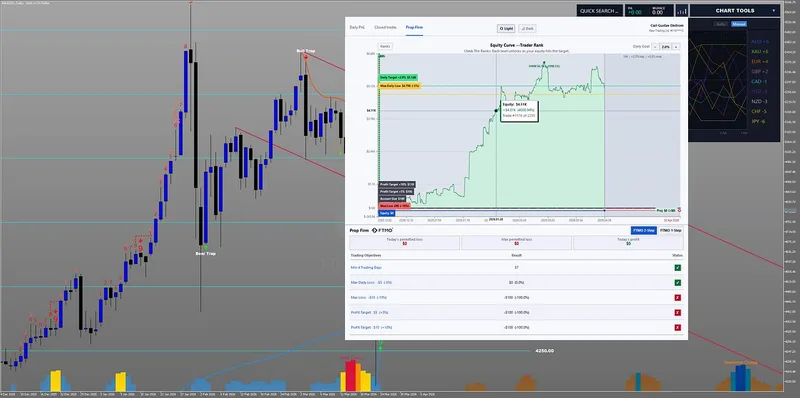Screen dimensions: 800x398
Task: Select XAU +6 in the currency strength list
Action: [x=760, y=52]
